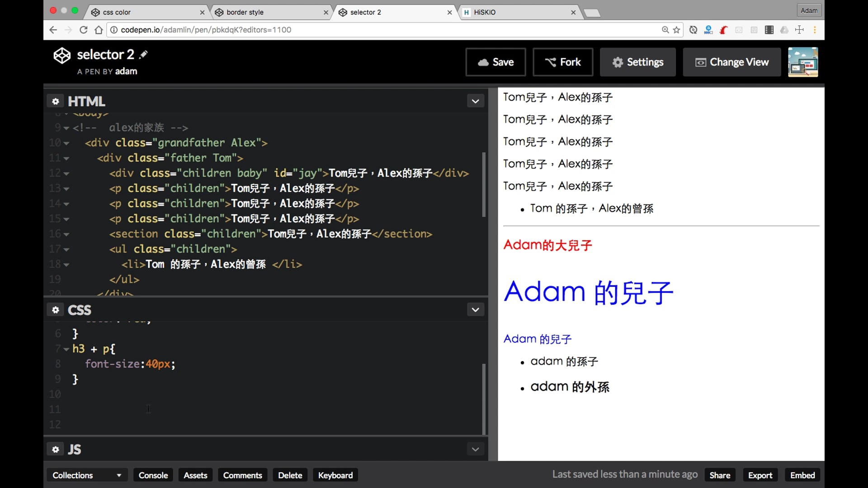868x488 pixels.
Task: Fold the h3 + p CSS rule
Action: click(66, 349)
